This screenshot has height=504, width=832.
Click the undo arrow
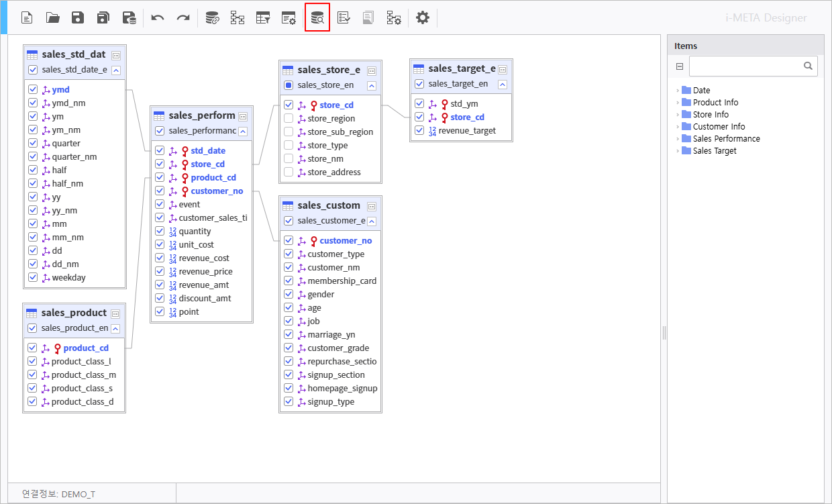point(158,18)
